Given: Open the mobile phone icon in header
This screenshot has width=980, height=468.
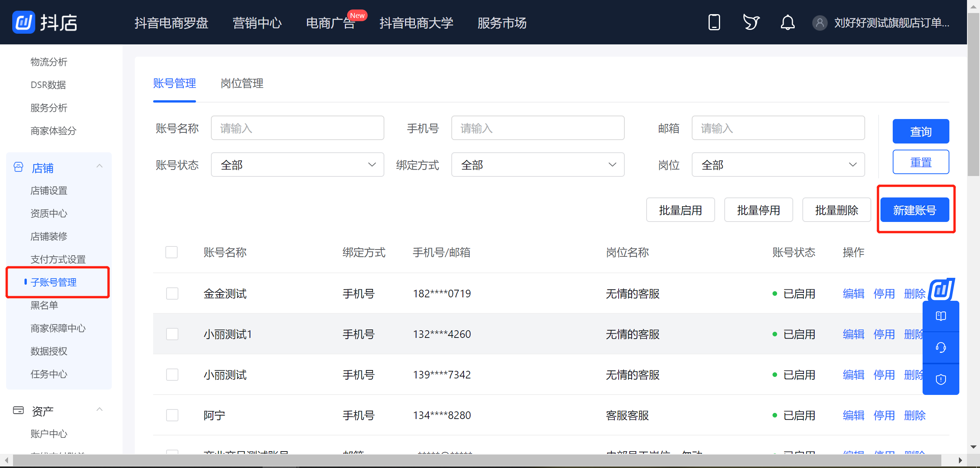Looking at the screenshot, I should (x=714, y=22).
